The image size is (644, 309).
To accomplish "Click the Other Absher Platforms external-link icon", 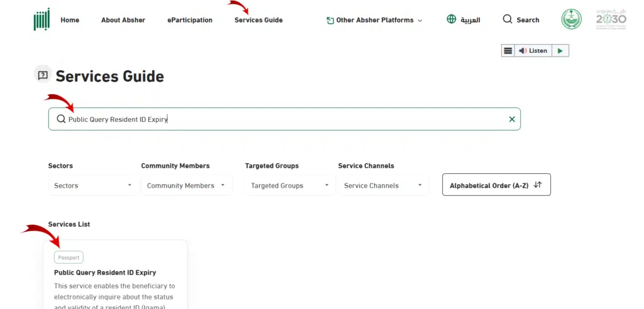I will [x=330, y=20].
